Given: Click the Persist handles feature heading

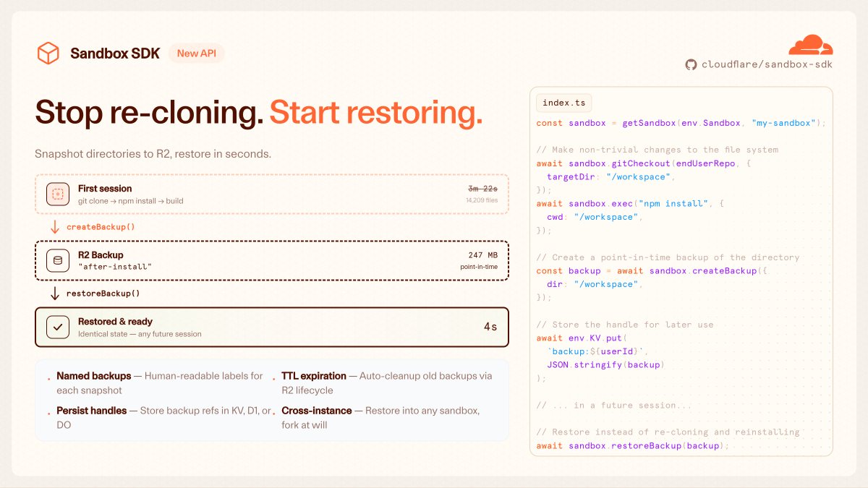Looking at the screenshot, I should click(x=92, y=411).
